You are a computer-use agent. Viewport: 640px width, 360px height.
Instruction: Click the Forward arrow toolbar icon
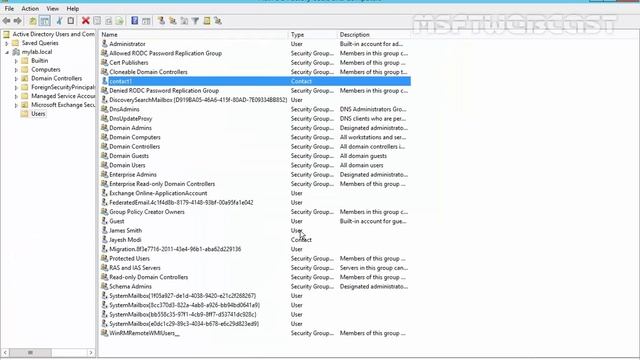click(18, 21)
